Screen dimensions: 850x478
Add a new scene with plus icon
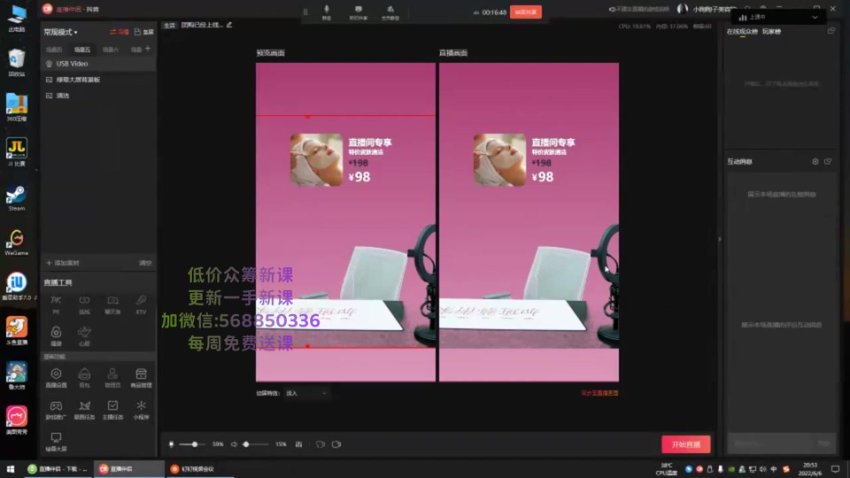148,49
